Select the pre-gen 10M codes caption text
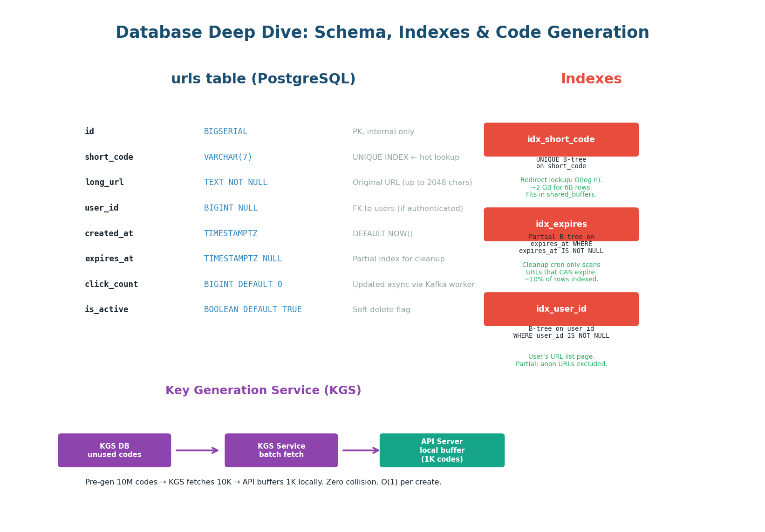The width and height of the screenshot is (765, 532). [263, 482]
